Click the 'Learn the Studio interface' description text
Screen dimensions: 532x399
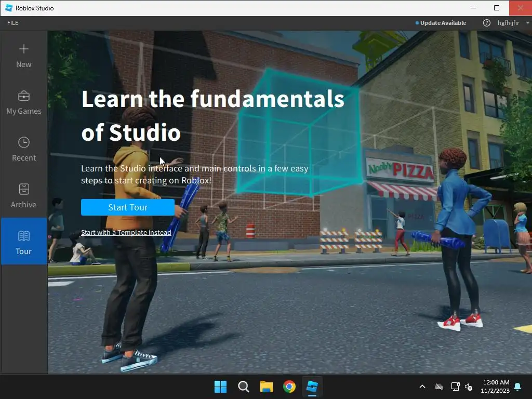195,175
